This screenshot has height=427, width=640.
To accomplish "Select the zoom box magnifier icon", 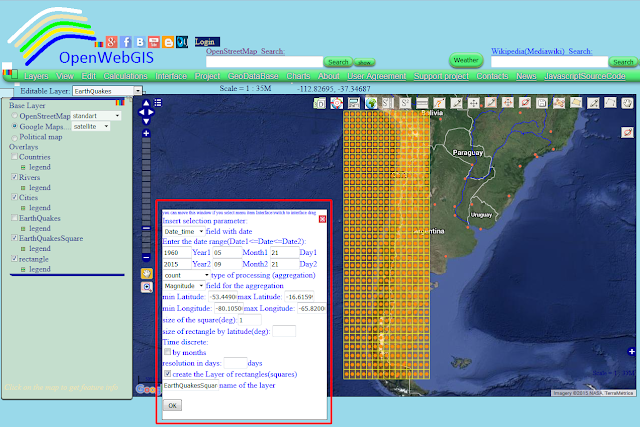I will [147, 287].
